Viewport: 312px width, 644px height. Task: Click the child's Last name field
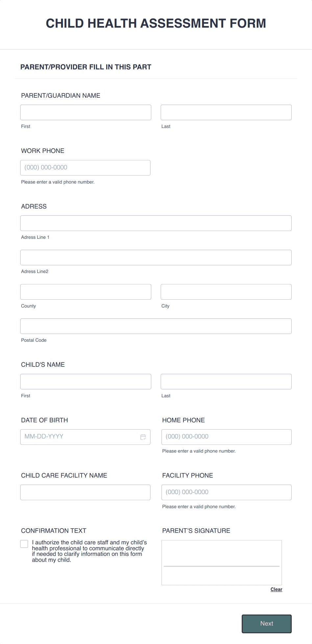pyautogui.click(x=226, y=381)
